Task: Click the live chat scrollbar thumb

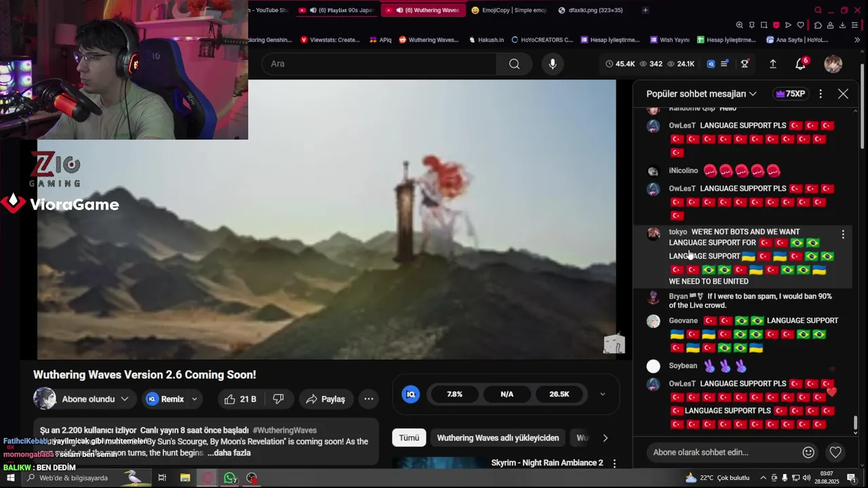Action: pyautogui.click(x=855, y=423)
